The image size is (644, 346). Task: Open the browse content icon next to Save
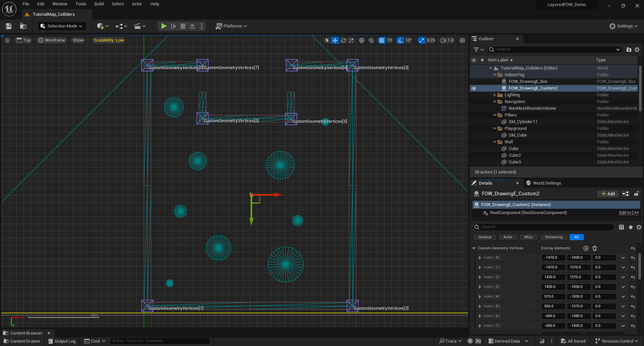pyautogui.click(x=23, y=26)
